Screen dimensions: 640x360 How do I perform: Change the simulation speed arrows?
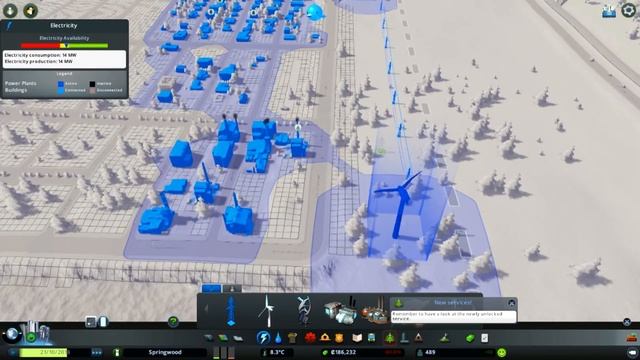pyautogui.click(x=96, y=352)
